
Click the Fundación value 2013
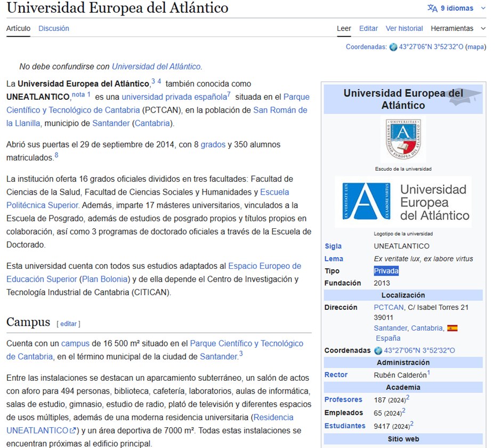(382, 283)
